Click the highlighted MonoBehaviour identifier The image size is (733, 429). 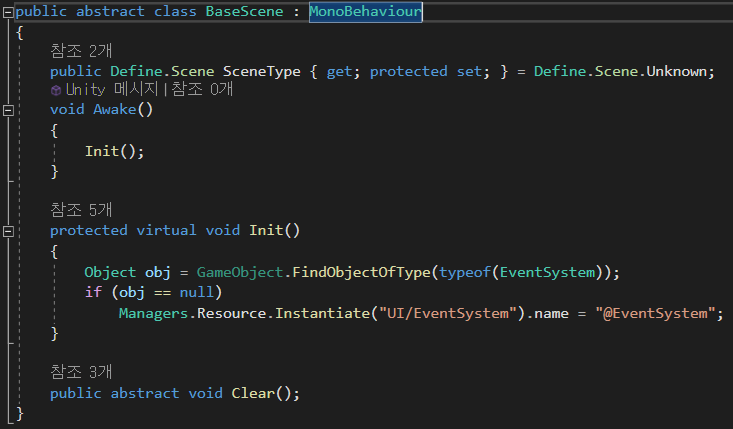point(366,11)
